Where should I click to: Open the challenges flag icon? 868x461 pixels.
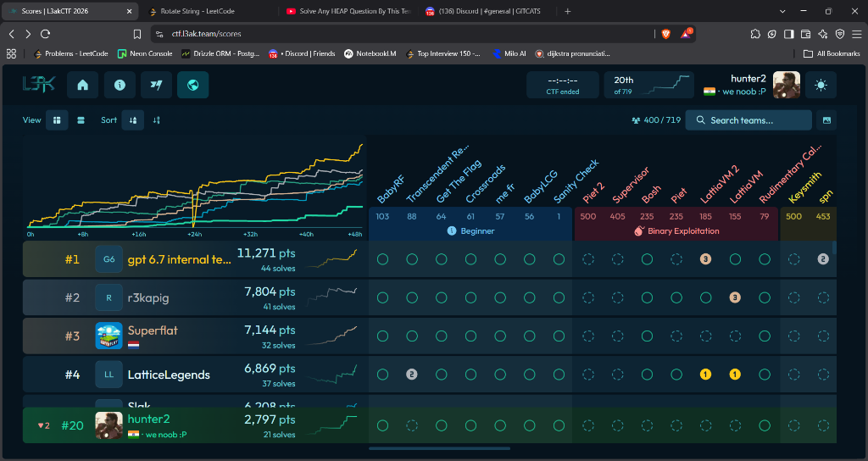pos(156,85)
